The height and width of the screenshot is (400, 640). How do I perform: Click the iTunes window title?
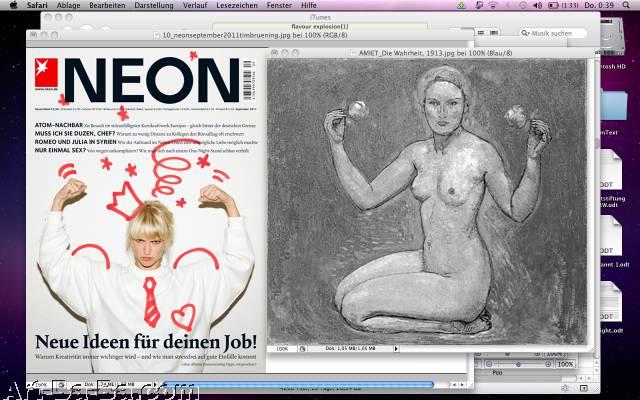click(320, 17)
